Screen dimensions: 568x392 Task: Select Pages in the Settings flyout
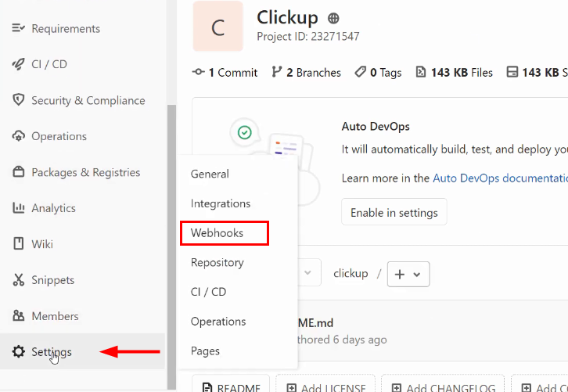click(x=205, y=351)
